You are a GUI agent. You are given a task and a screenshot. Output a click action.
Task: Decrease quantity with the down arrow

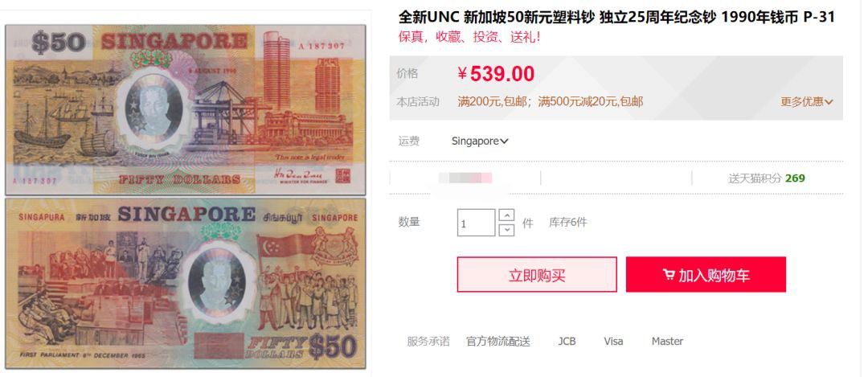tap(506, 230)
